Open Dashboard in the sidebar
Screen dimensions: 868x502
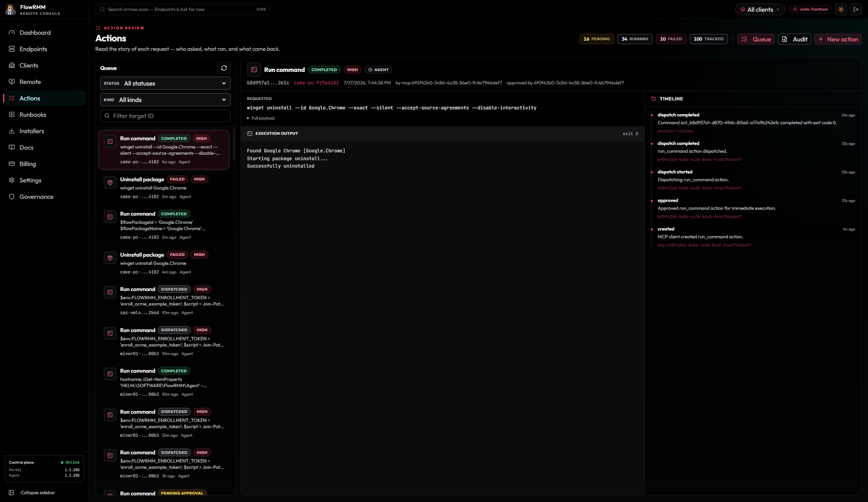pyautogui.click(x=44, y=33)
